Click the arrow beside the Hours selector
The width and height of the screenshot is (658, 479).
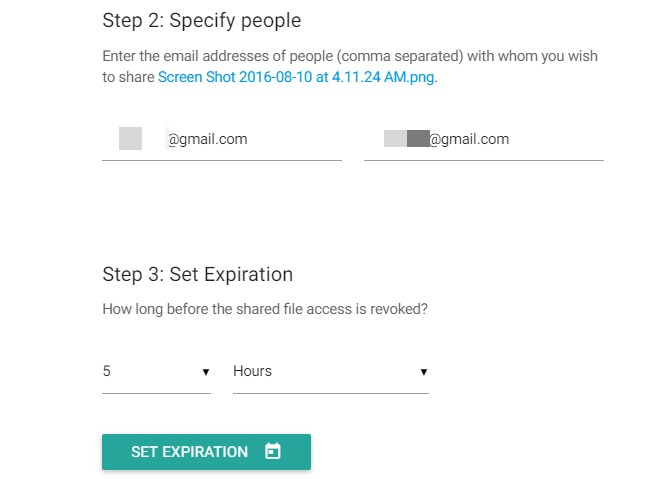424,372
